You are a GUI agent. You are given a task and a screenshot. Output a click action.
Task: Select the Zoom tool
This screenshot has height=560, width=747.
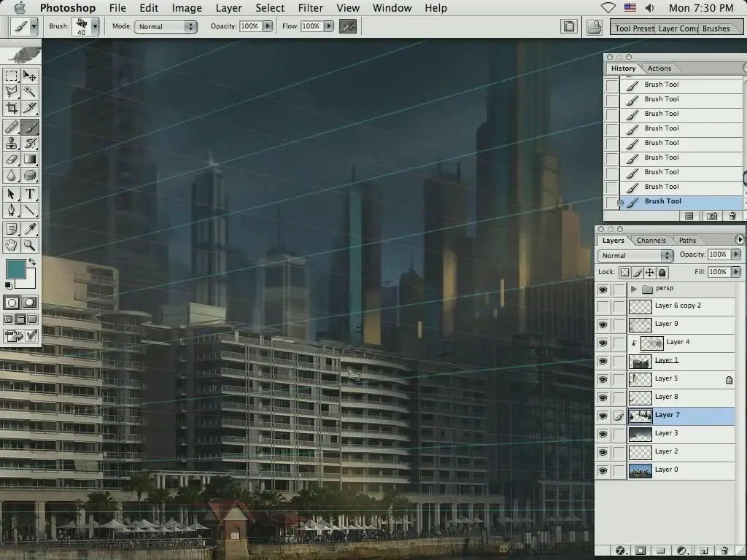[29, 245]
